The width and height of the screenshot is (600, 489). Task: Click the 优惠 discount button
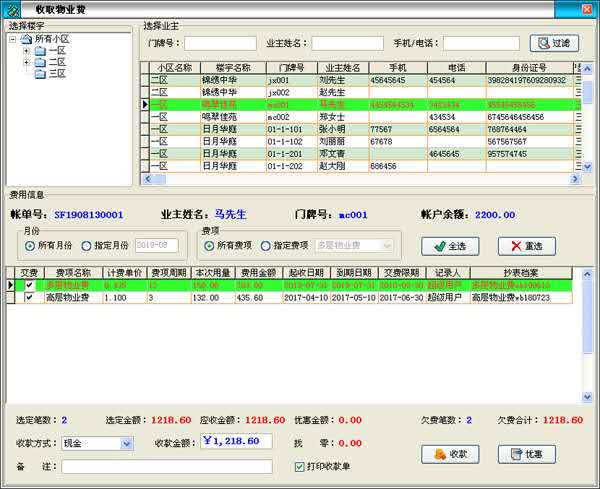click(527, 454)
